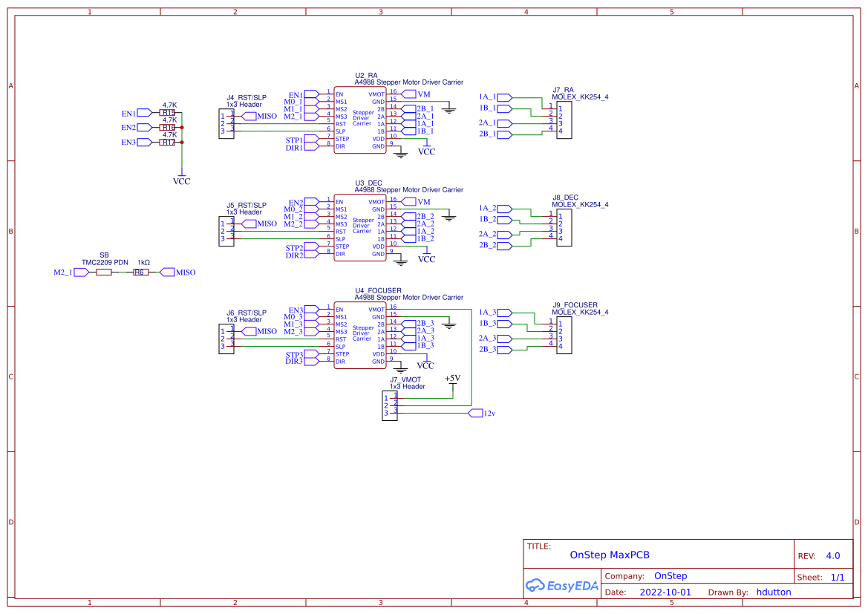Select the U3_DEC stepper driver symbol

click(x=359, y=226)
